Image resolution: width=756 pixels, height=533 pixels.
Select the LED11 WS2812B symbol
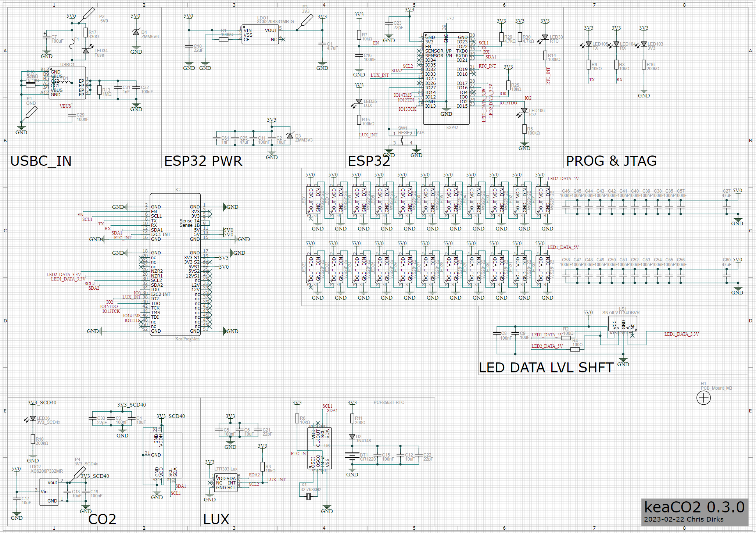coord(314,200)
